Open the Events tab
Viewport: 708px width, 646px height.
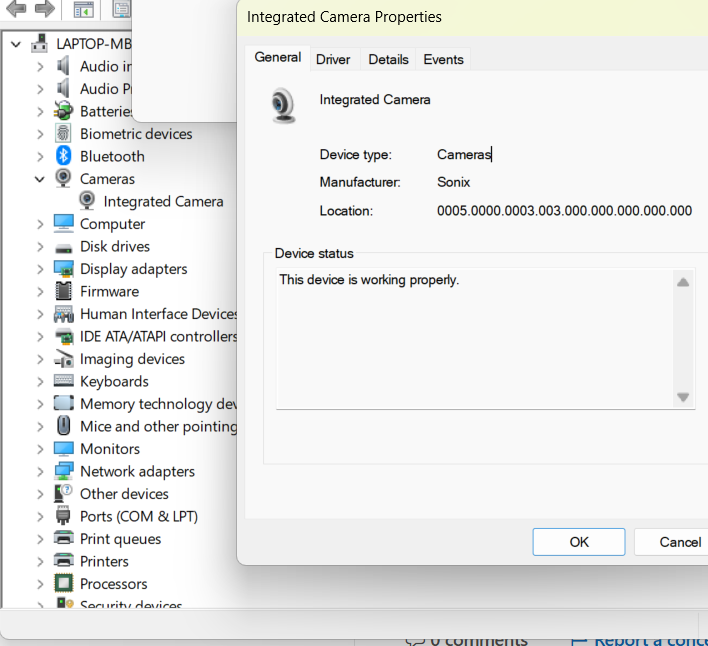coord(443,59)
